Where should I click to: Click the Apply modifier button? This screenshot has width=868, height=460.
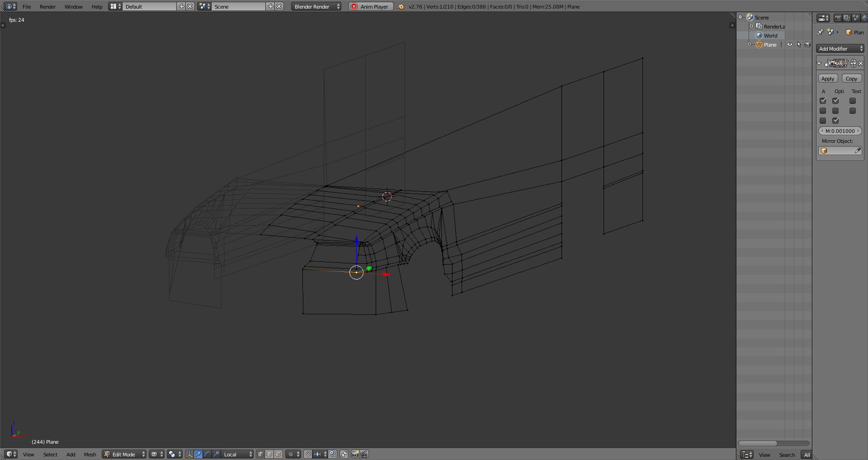click(x=828, y=79)
